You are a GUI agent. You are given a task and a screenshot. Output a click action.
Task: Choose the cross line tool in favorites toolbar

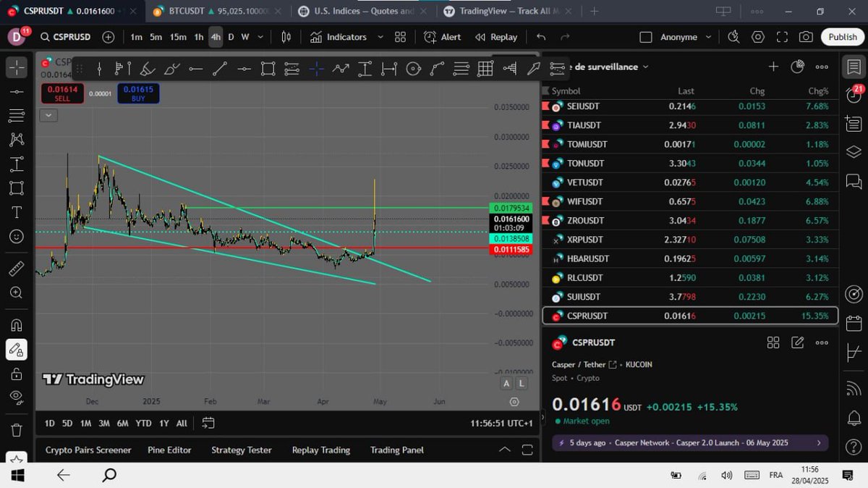point(316,69)
